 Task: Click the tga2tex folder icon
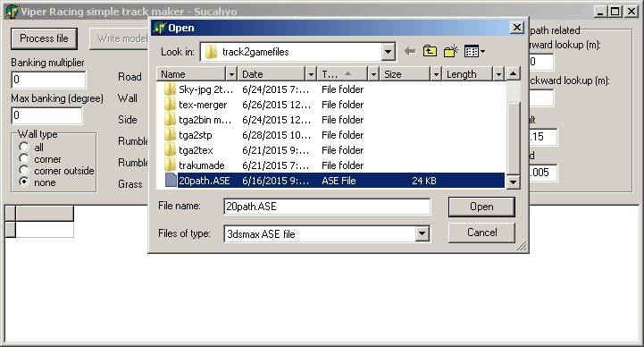[x=170, y=150]
